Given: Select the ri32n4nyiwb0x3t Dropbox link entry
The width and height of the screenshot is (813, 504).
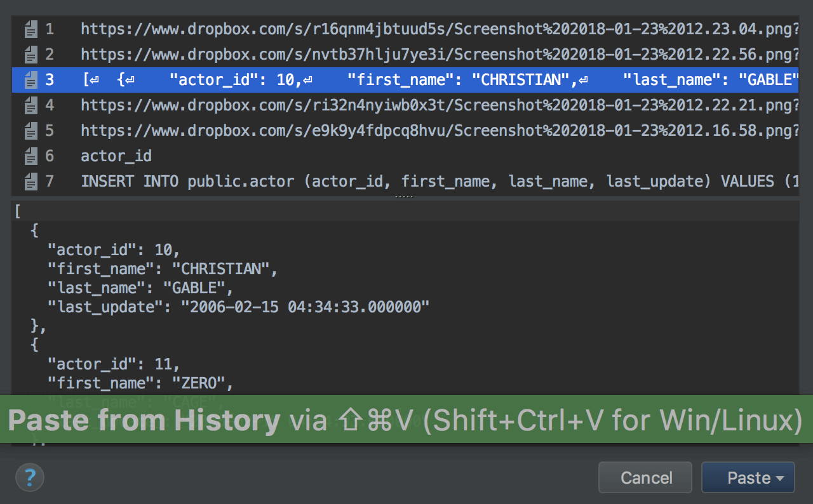Looking at the screenshot, I should (438, 105).
